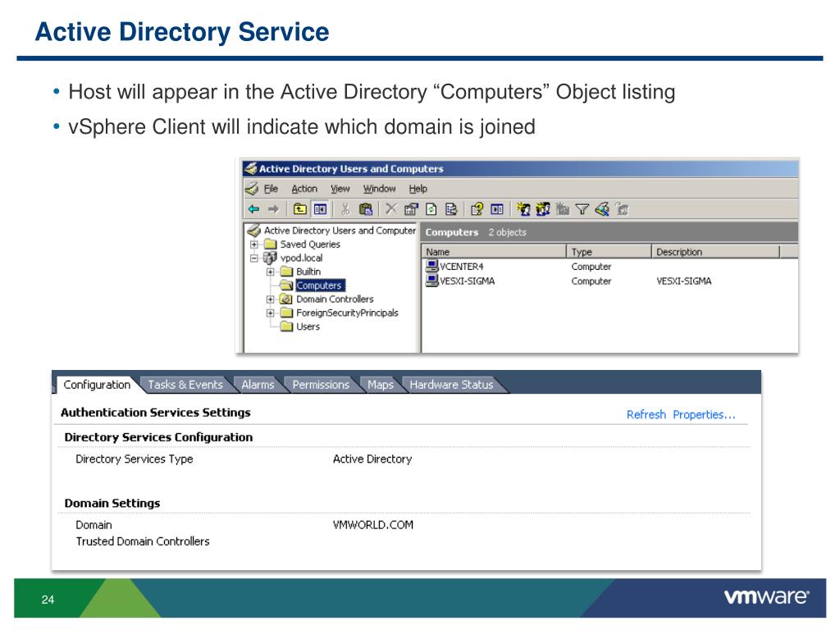Click the Directory Services Type label
The width and height of the screenshot is (840, 630).
(135, 459)
